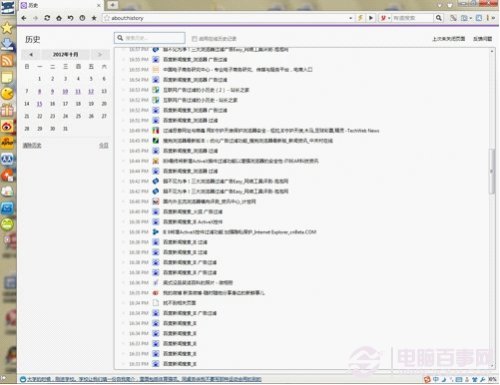Open the TechWeb News history entry

(x=271, y=131)
